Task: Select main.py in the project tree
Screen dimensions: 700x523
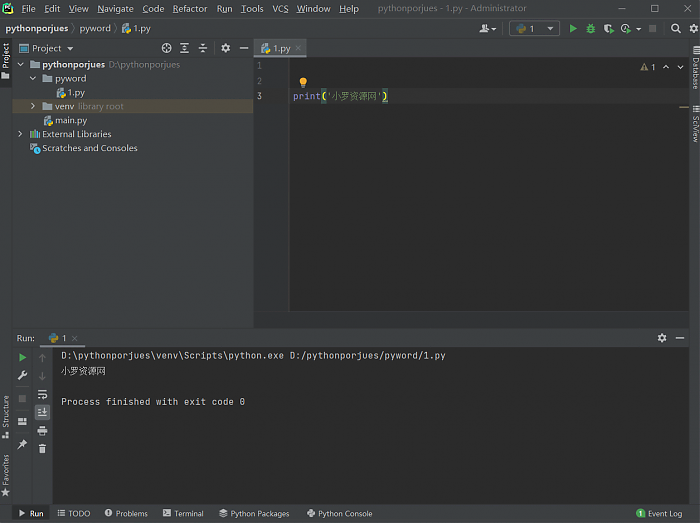Action: coord(70,120)
